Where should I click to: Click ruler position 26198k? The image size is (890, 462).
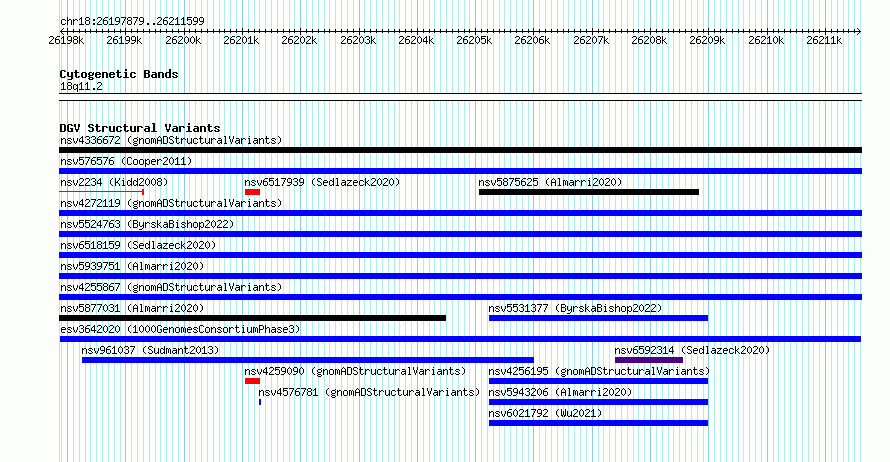(66, 40)
